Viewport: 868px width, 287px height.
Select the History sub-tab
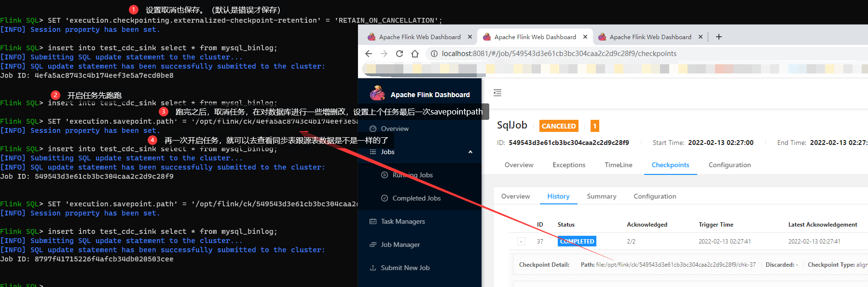pos(559,196)
